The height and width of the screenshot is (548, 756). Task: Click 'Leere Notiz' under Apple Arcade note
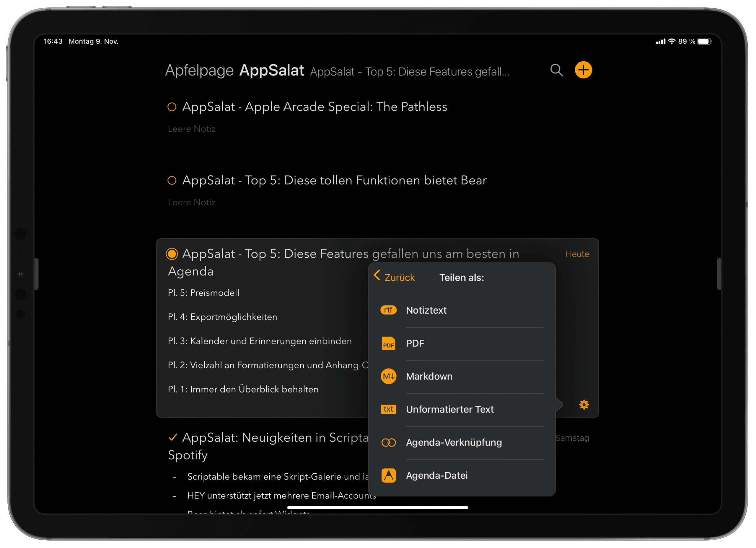click(192, 129)
